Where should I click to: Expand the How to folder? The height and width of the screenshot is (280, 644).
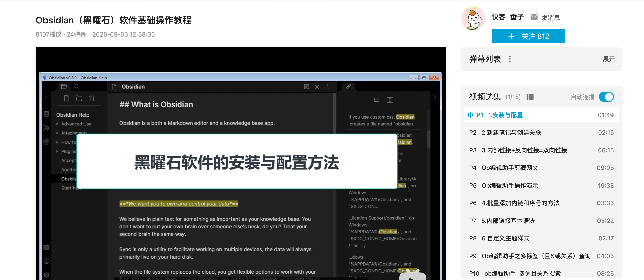[66, 142]
